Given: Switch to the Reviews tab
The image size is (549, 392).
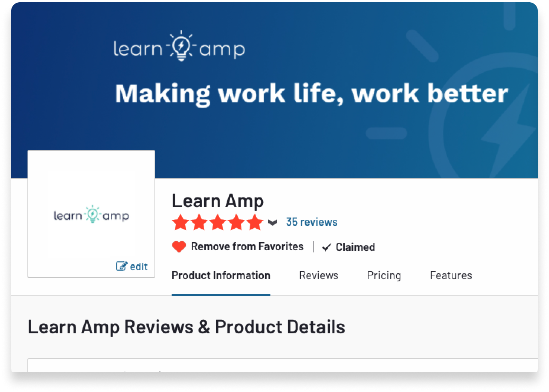Looking at the screenshot, I should 319,275.
